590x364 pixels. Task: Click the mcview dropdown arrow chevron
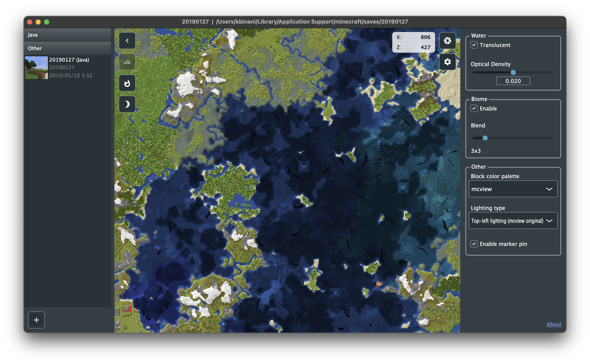click(x=549, y=189)
